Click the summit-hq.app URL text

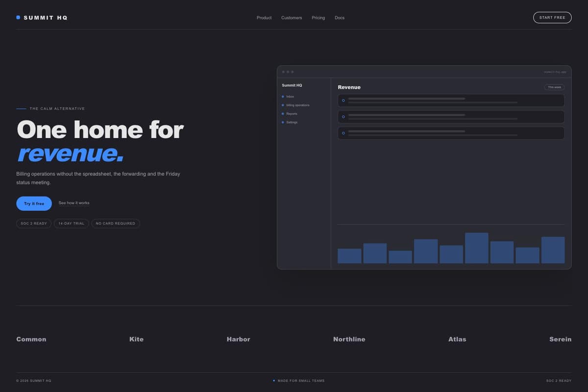(x=555, y=72)
